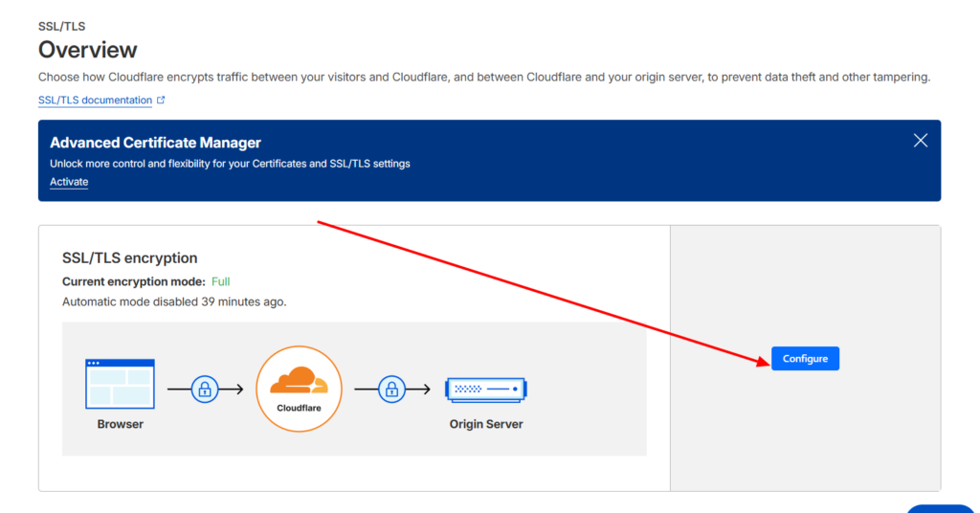Click the lock icon between Browser and Cloudflare
The image size is (980, 513).
pos(204,390)
